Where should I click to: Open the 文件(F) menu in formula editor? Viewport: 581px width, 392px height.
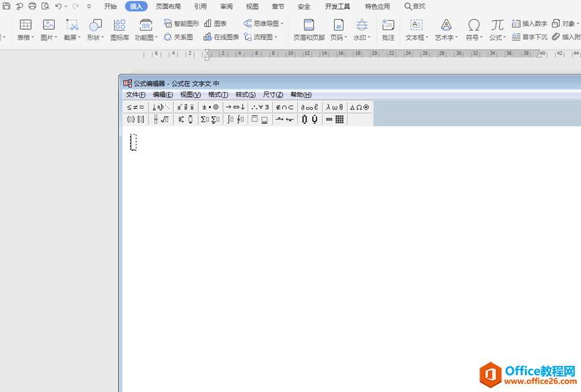136,95
